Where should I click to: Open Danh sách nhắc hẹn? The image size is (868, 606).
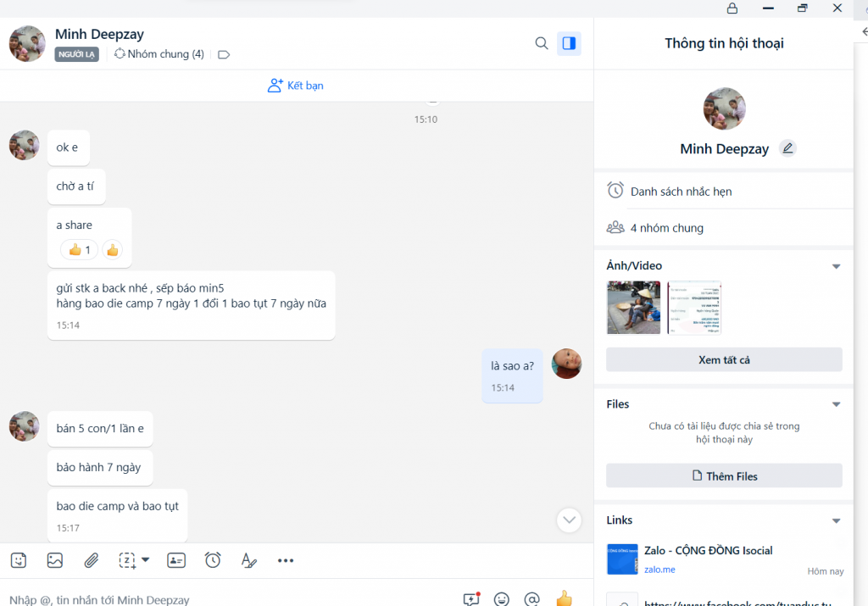(681, 192)
